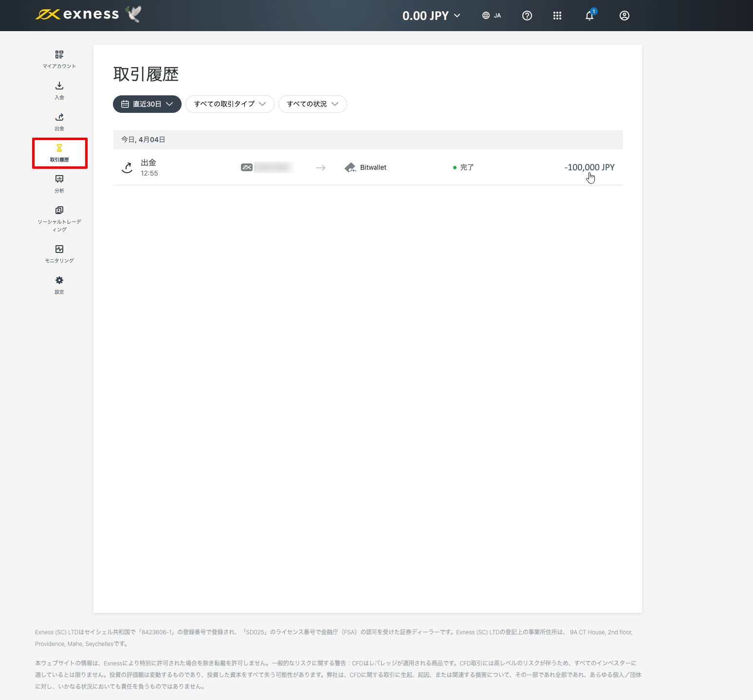Open the user profile account icon
753x700 pixels.
point(624,15)
